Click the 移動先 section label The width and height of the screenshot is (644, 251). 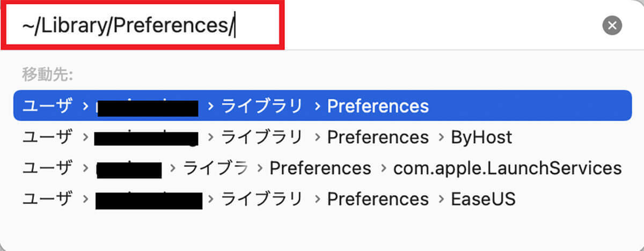[47, 74]
